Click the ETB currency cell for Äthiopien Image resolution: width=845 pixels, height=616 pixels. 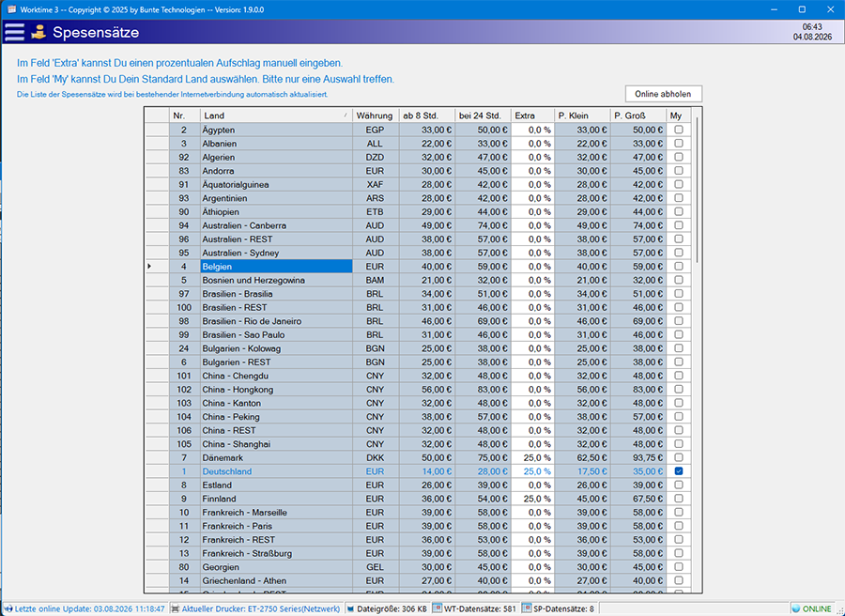(x=376, y=212)
